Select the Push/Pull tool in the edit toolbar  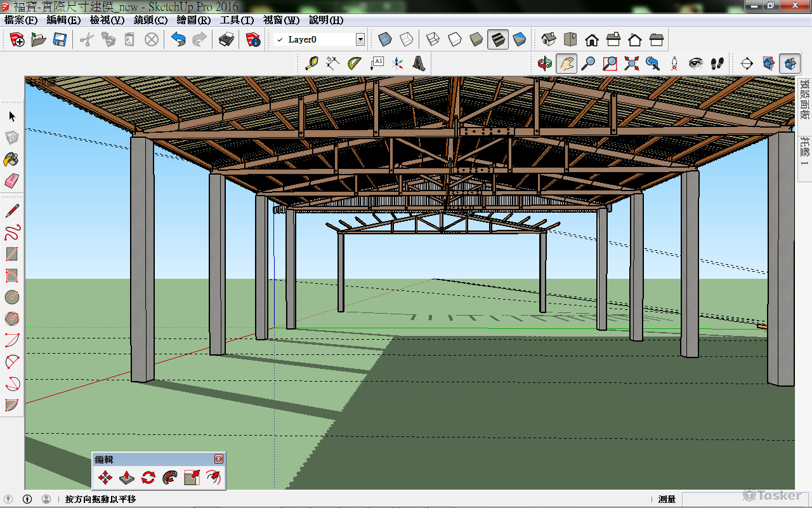127,478
